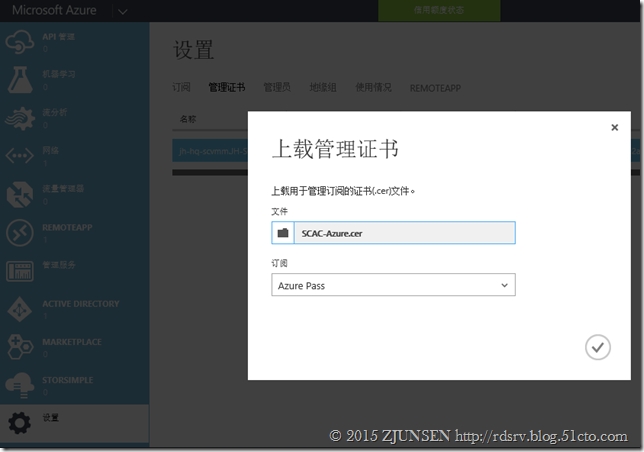Open the Azure Pass subscription dropdown
Viewport: 644px width, 452px height.
click(x=393, y=285)
